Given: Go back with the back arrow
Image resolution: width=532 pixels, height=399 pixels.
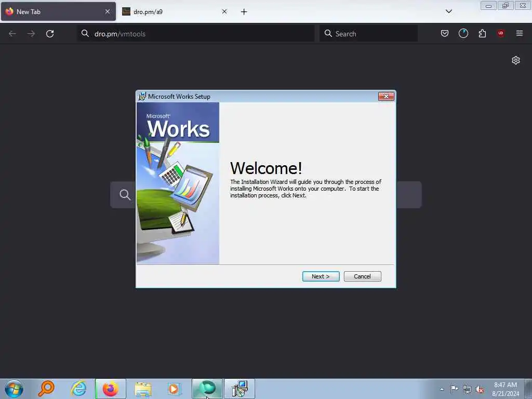Looking at the screenshot, I should point(12,34).
